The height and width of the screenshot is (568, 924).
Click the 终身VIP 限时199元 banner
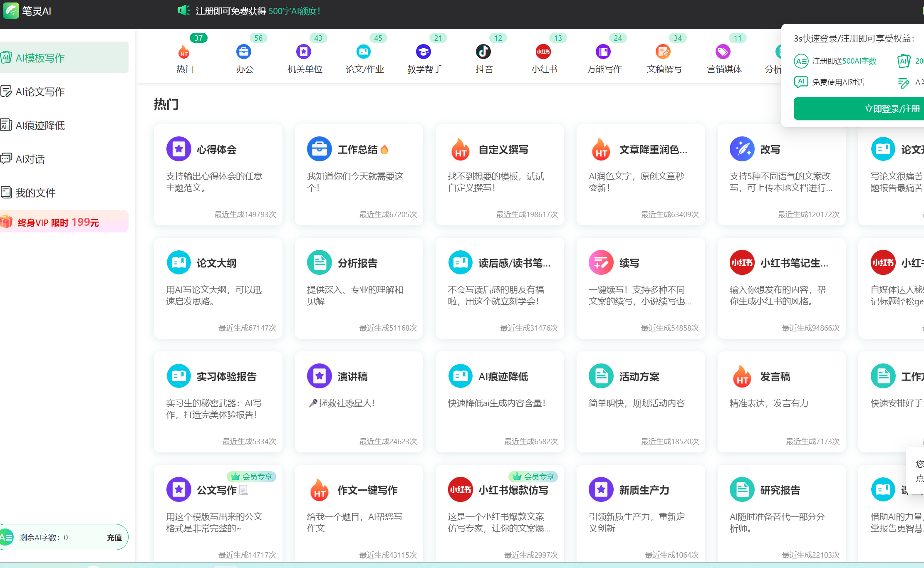tap(64, 222)
